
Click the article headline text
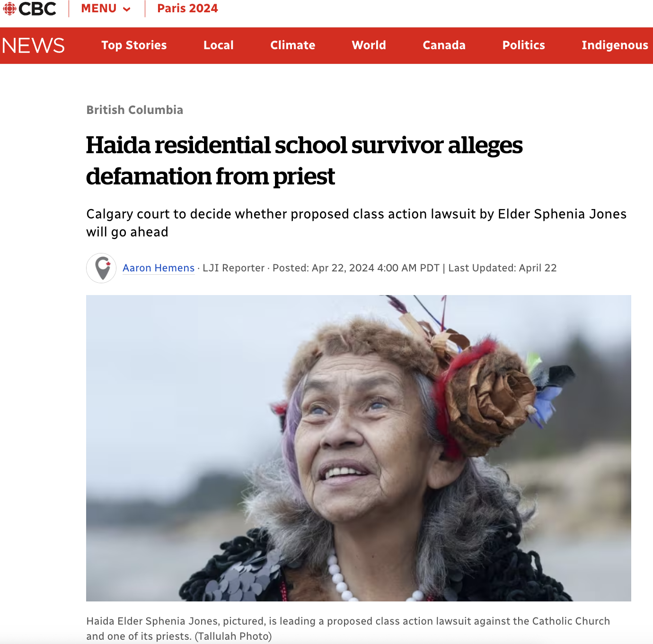tap(304, 161)
